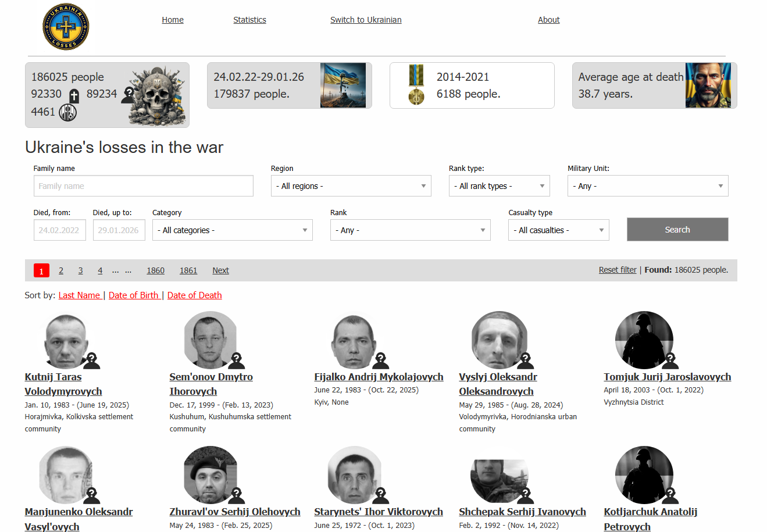Open the About page

click(x=549, y=20)
